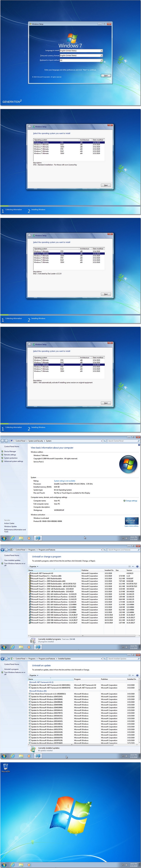The image size is (141, 868).
Task: Open Windows Explorer in Programs and Features taskbar
Action: pyautogui.click(x=21, y=647)
